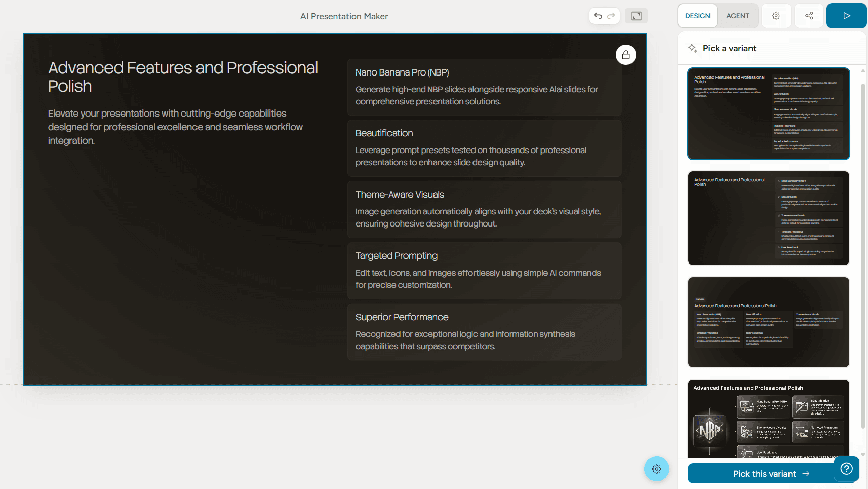Select the Beautification card heading
The image size is (868, 489).
pyautogui.click(x=384, y=133)
